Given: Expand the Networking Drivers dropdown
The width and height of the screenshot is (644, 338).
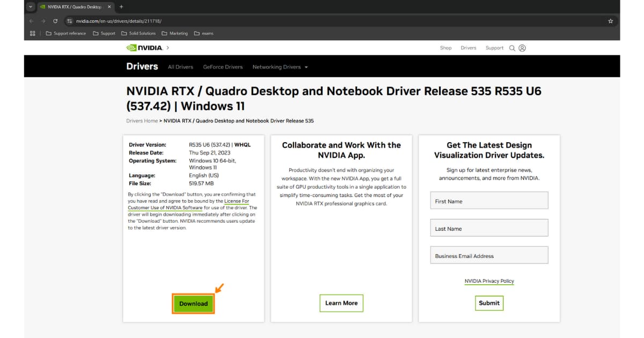Looking at the screenshot, I should (x=280, y=67).
